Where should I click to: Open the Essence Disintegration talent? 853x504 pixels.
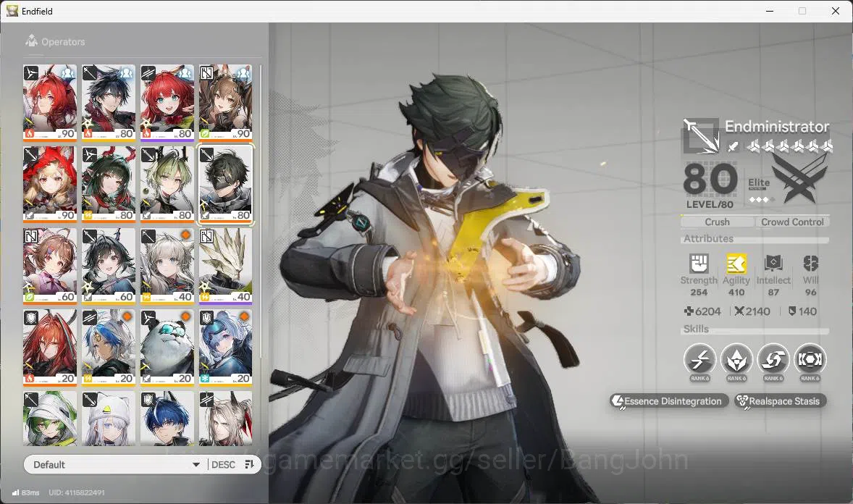coord(669,401)
